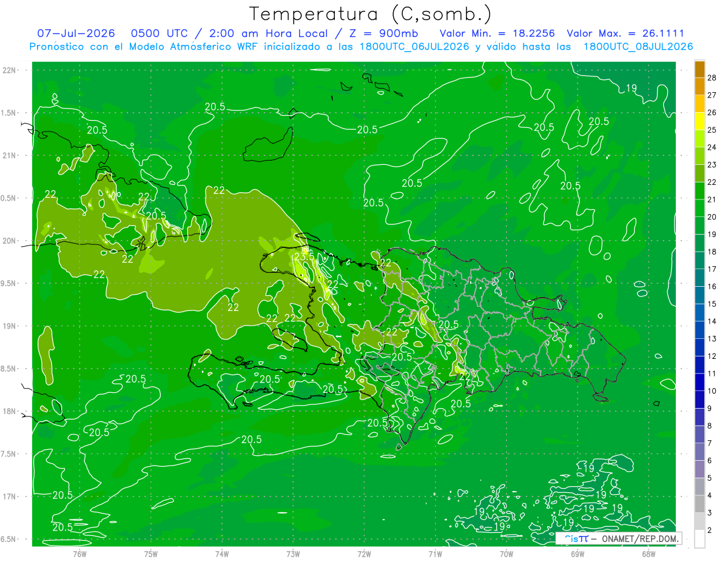Pick the yellow legend color between 25 and 26
This screenshot has height=562, width=728.
click(699, 121)
